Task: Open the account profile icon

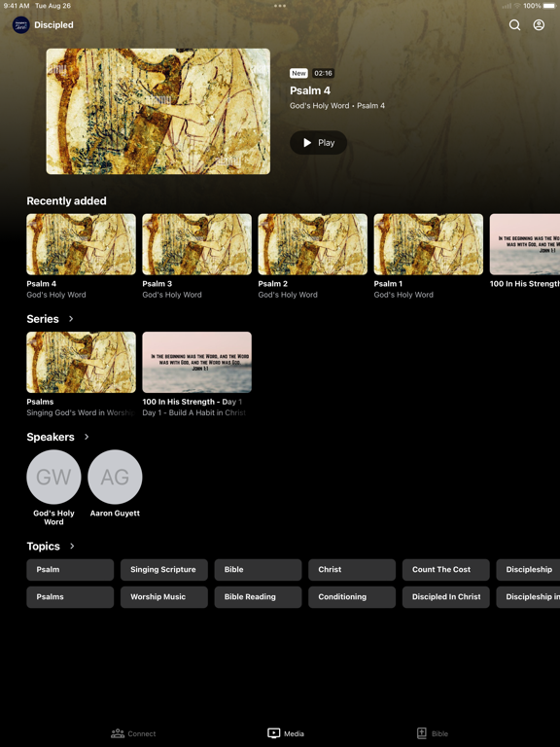Action: (x=539, y=24)
